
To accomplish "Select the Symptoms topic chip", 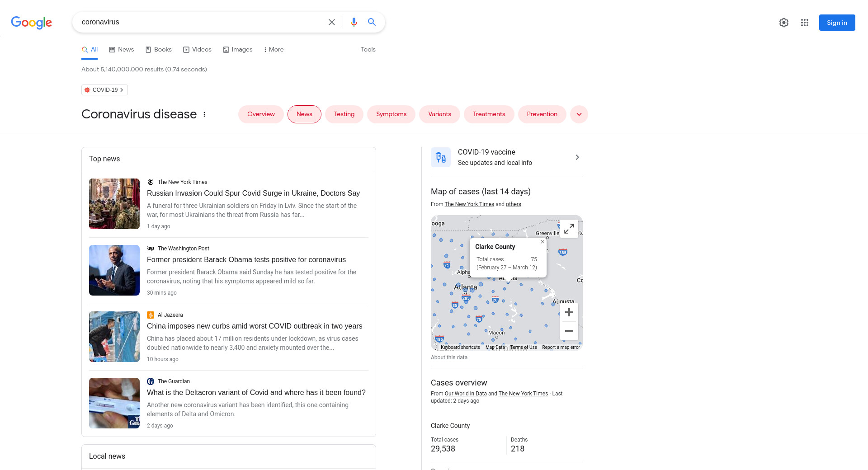I will pyautogui.click(x=391, y=114).
